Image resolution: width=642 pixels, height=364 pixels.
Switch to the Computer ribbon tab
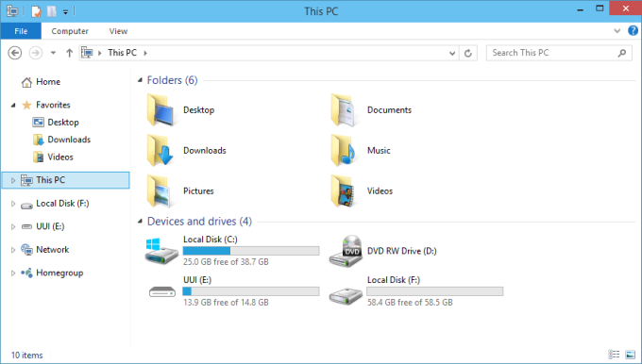click(70, 31)
